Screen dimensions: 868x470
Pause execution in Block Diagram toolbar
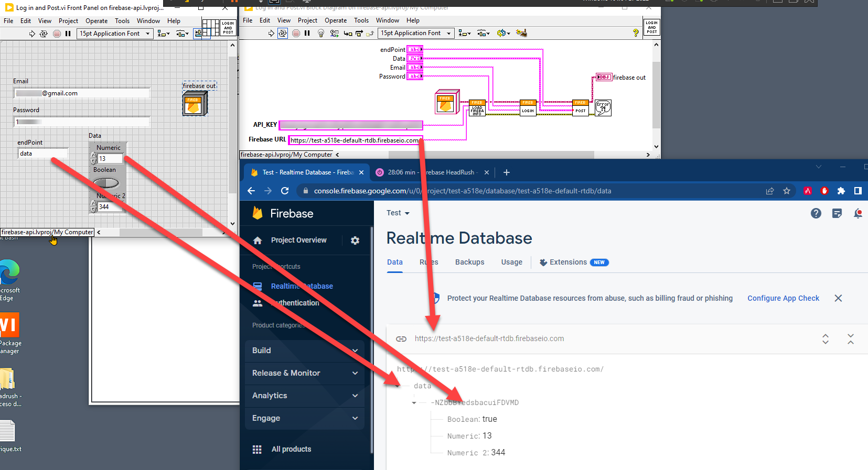tap(307, 33)
